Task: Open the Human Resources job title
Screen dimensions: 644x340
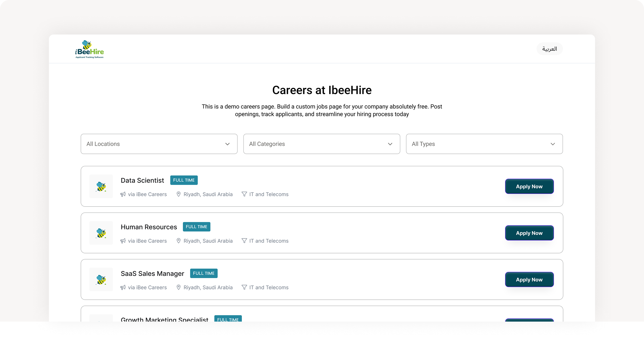Action: (x=149, y=227)
